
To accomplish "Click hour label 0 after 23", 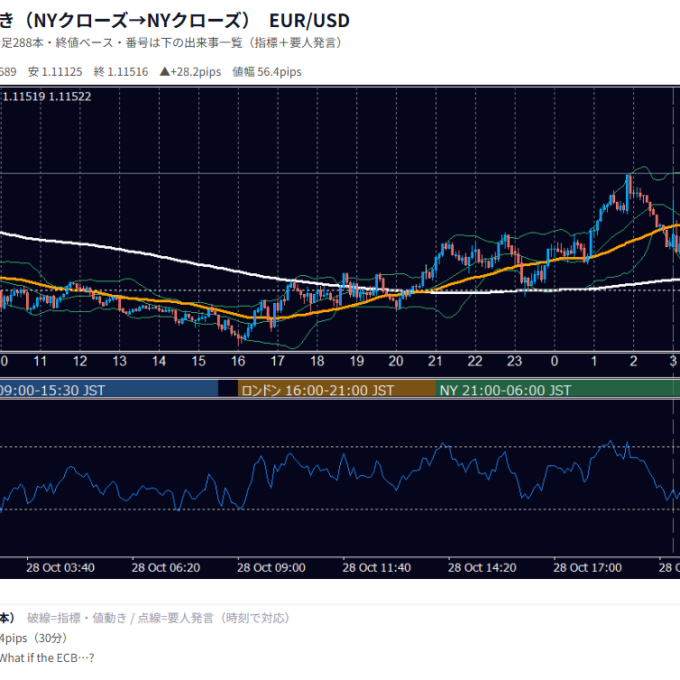I will (x=554, y=361).
